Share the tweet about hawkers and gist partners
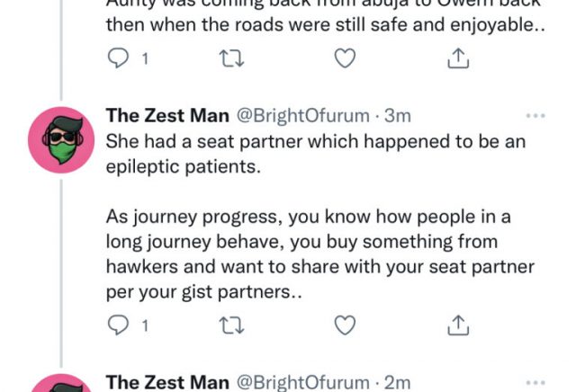Screen dimensions: 576x392 click(x=457, y=324)
